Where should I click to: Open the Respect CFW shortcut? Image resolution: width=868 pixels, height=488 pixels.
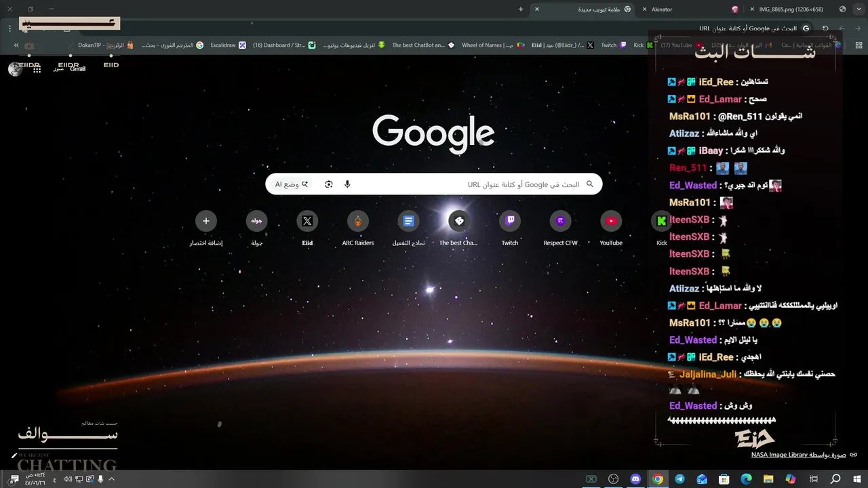560,228
